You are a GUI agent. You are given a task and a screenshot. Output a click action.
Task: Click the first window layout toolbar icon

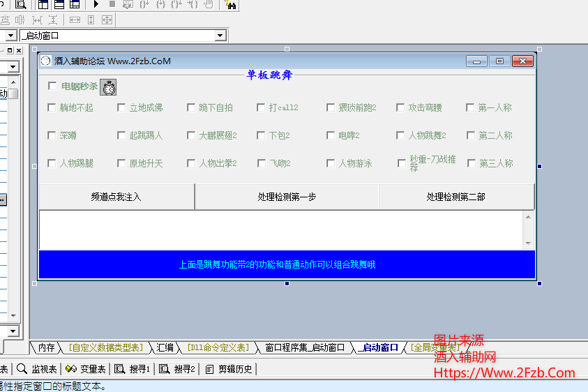43,4
